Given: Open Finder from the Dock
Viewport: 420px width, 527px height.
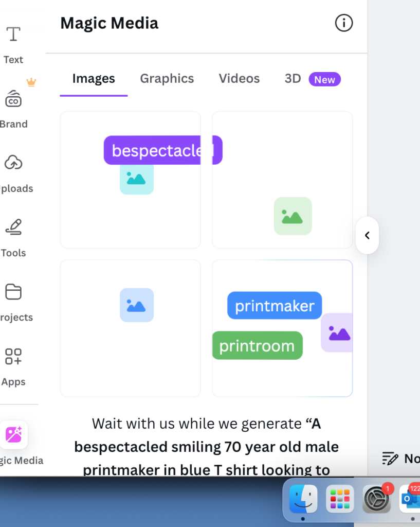Looking at the screenshot, I should (x=303, y=499).
